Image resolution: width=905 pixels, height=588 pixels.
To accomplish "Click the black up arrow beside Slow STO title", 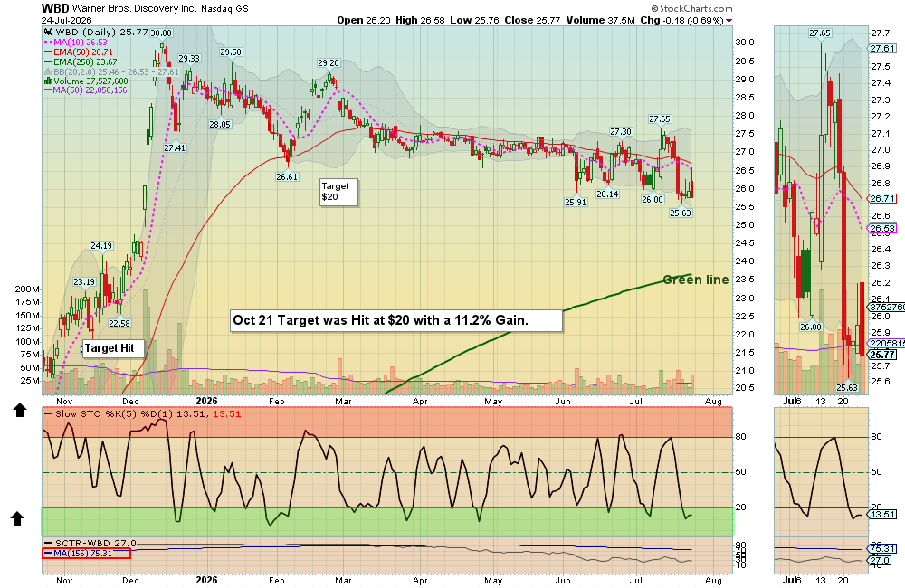I will click(x=20, y=411).
